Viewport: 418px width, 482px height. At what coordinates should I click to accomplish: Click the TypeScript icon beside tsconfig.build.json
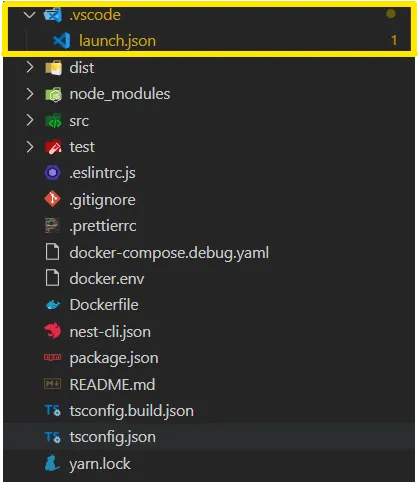pyautogui.click(x=53, y=410)
